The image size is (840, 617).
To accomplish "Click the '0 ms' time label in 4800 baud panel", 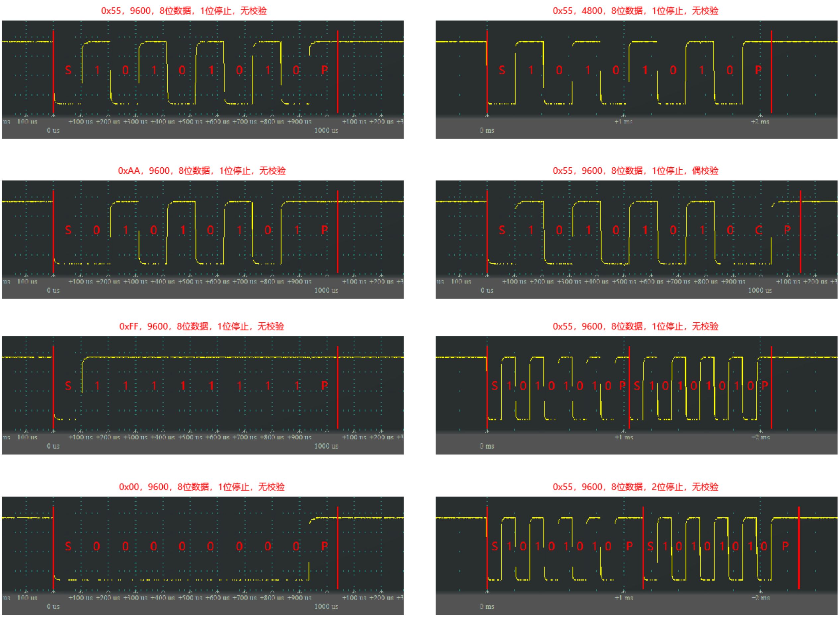I will 487,131.
